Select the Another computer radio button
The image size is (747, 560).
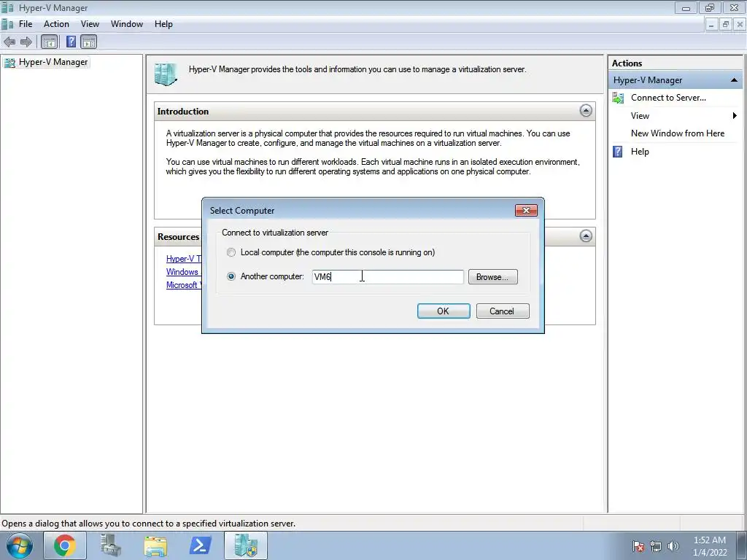click(x=231, y=276)
